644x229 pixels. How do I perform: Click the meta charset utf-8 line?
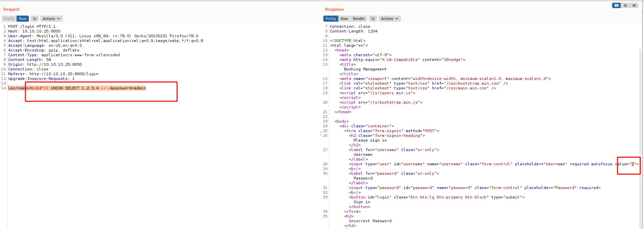click(x=366, y=55)
